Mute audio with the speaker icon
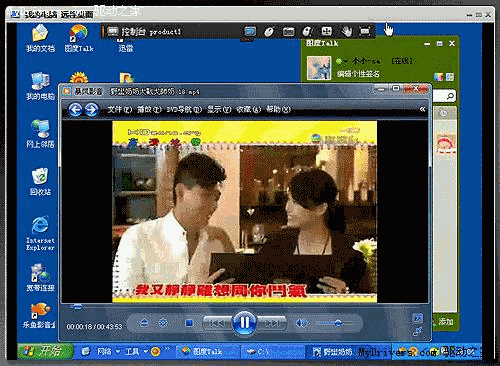Image resolution: width=500 pixels, height=366 pixels. pos(301,323)
